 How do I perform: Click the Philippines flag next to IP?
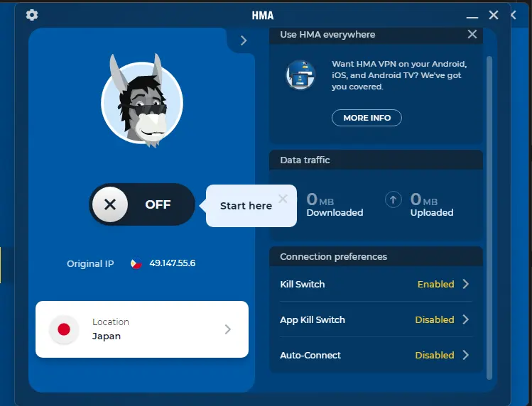point(136,263)
